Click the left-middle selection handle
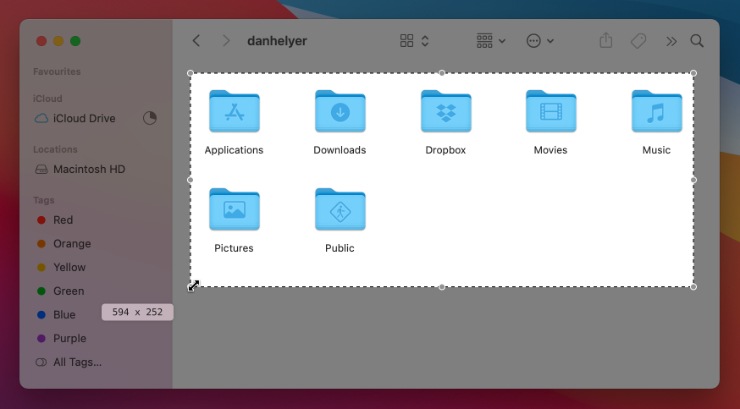Image resolution: width=740 pixels, height=409 pixels. tap(190, 180)
